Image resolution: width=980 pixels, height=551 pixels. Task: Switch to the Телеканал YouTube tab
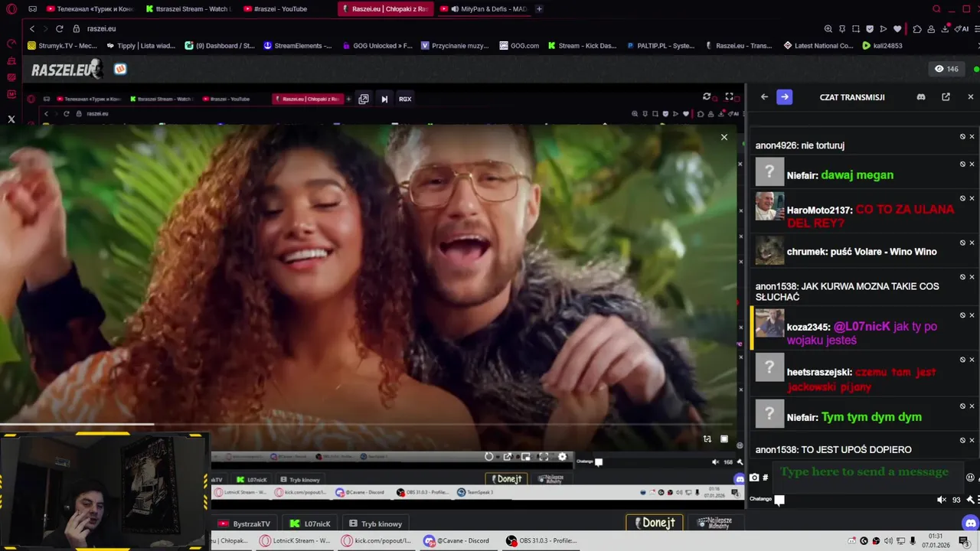click(x=90, y=9)
